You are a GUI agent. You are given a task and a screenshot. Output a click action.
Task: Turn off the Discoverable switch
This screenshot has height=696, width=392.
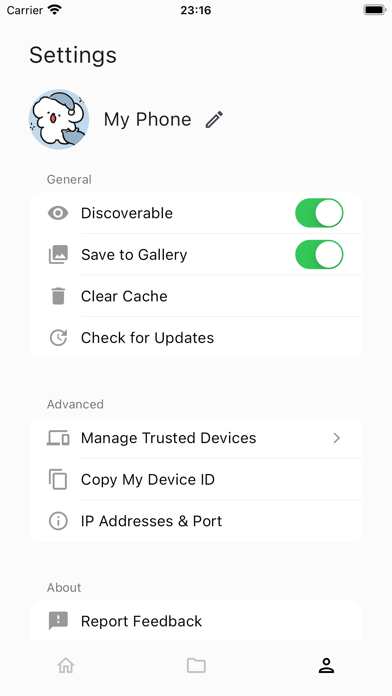click(319, 213)
